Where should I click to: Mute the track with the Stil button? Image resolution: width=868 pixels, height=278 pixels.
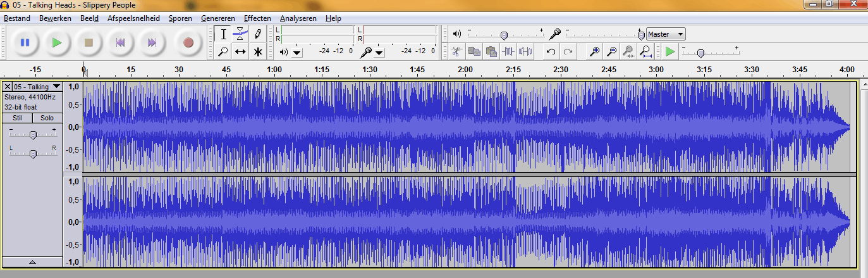(17, 118)
